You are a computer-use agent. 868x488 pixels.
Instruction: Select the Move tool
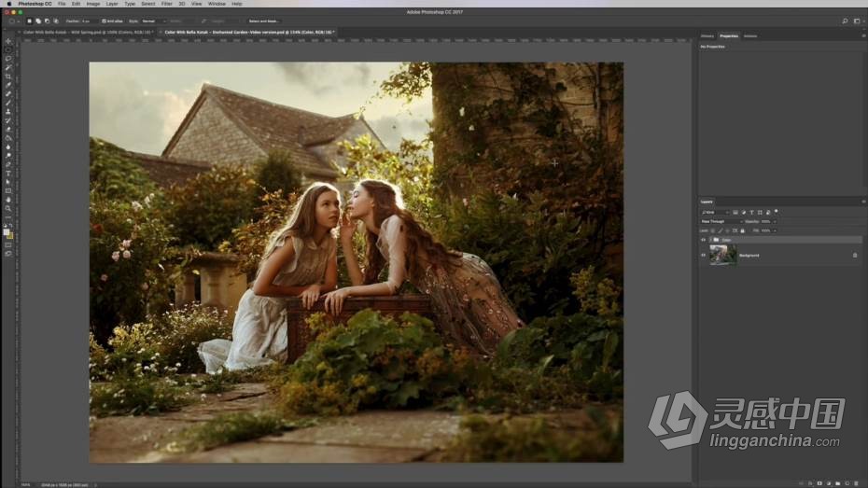tap(8, 41)
